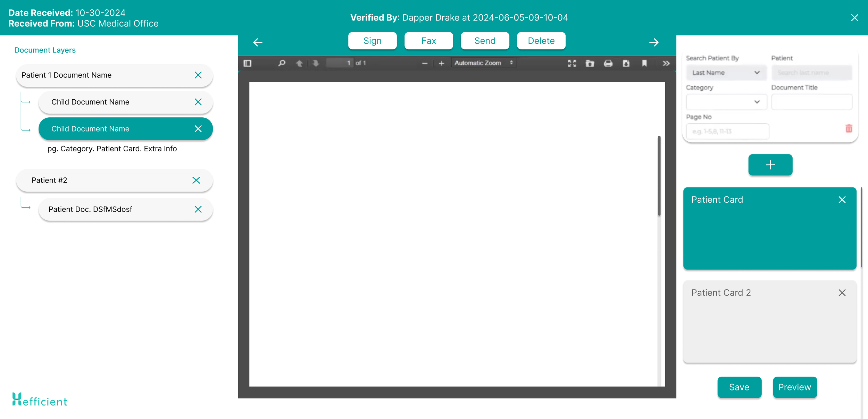Switch PDF to presentation mode
The width and height of the screenshot is (868, 419).
[x=572, y=63]
